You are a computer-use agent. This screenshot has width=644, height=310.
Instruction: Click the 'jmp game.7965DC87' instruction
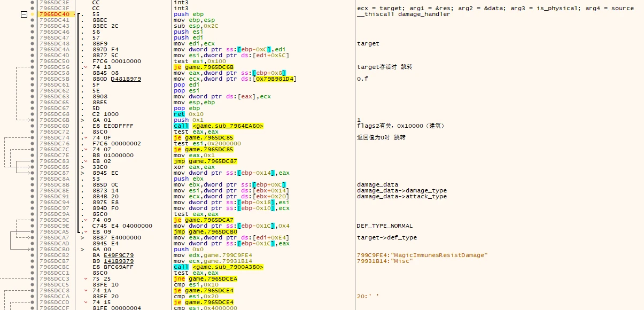[x=205, y=161]
